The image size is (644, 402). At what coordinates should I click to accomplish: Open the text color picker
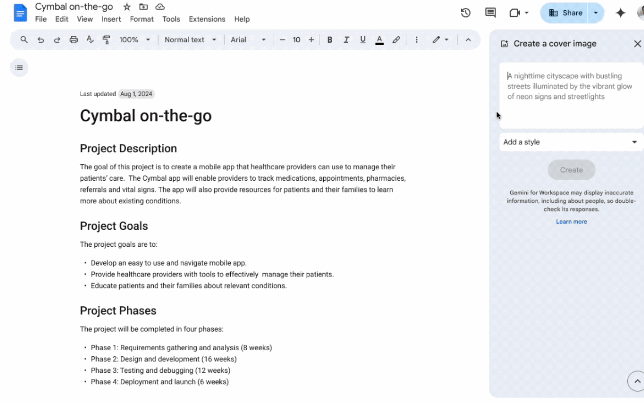click(x=379, y=40)
